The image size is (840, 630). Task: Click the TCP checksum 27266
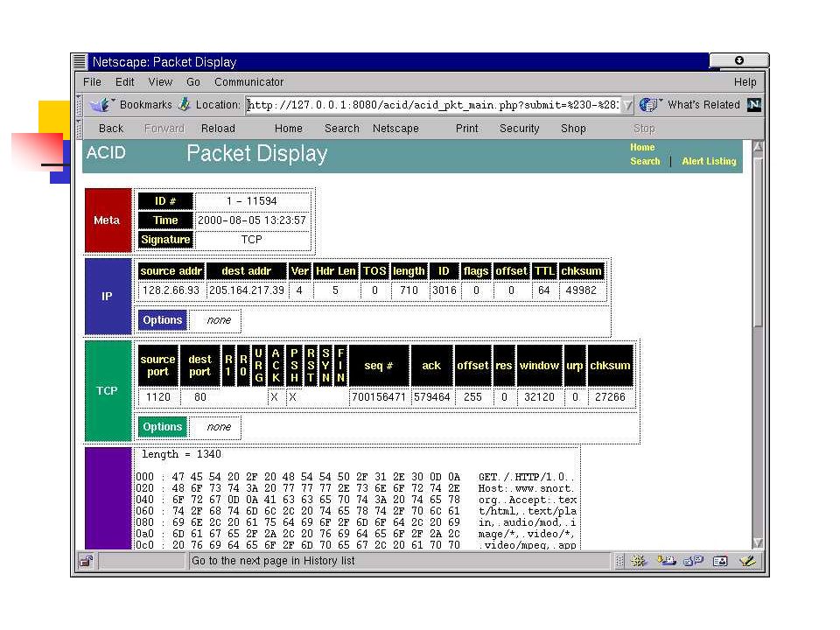[x=610, y=397]
